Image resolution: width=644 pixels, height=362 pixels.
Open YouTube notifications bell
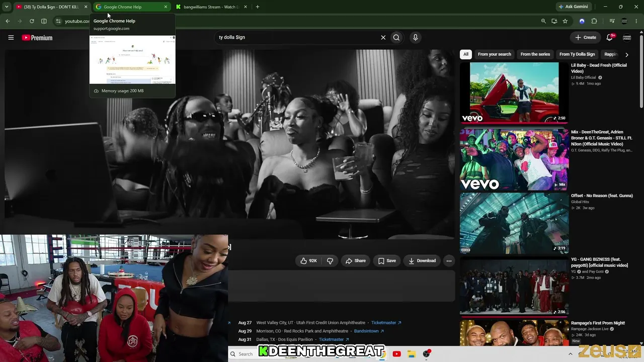point(610,37)
